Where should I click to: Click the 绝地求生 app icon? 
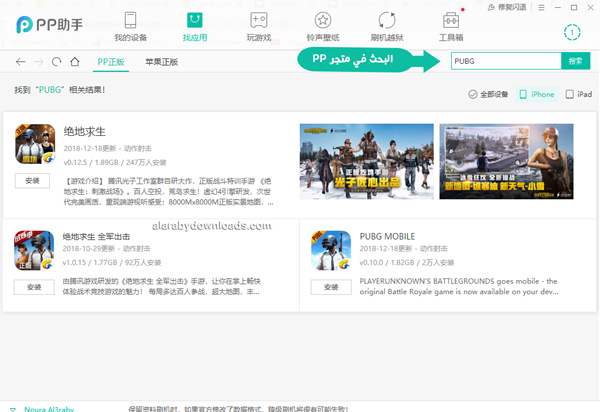click(35, 144)
